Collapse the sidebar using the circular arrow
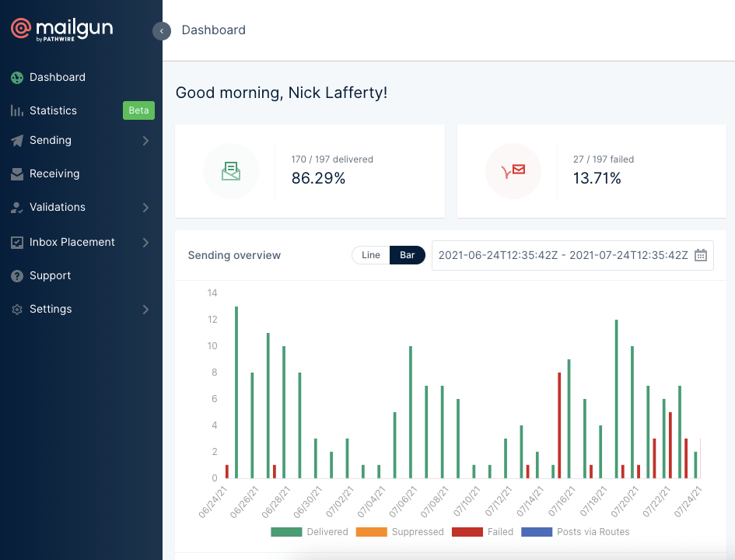 coord(162,30)
